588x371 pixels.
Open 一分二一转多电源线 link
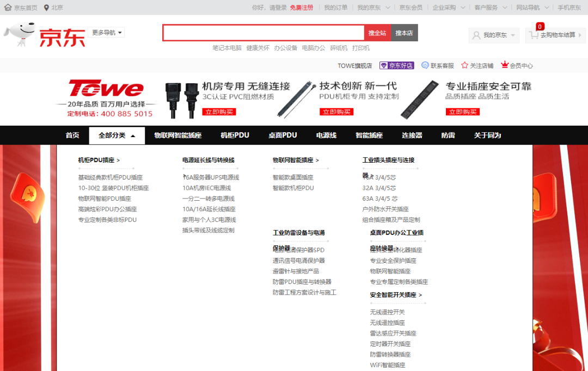[x=209, y=199]
